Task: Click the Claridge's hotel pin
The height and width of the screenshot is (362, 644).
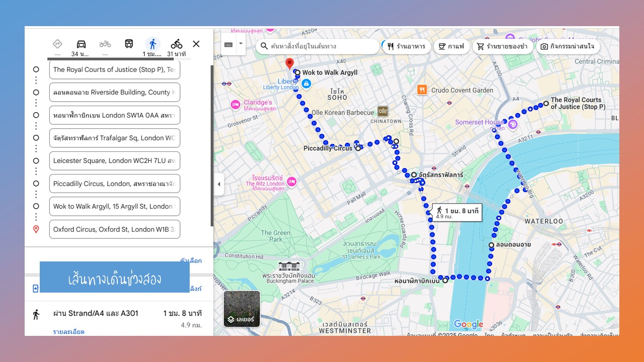Action: coord(235,105)
